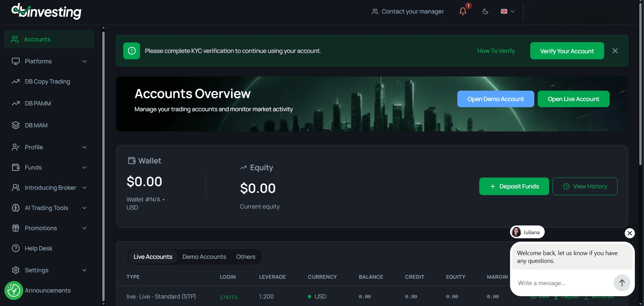Screen dimensions: 644x306
Task: Click the LEVERAGE column header
Action: 272,277
